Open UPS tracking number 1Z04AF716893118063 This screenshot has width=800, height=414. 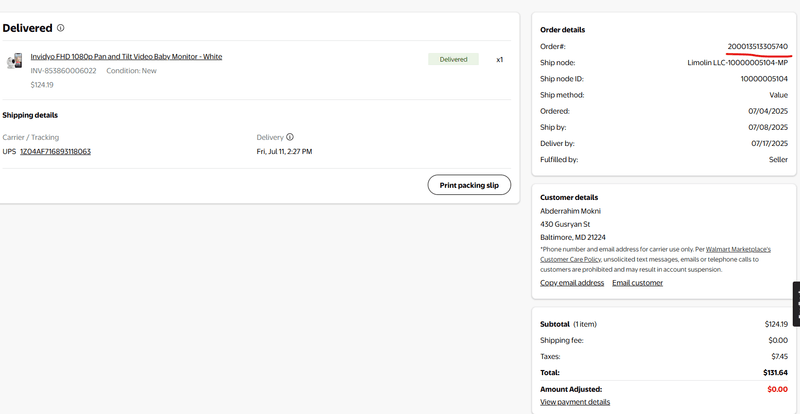pos(55,152)
